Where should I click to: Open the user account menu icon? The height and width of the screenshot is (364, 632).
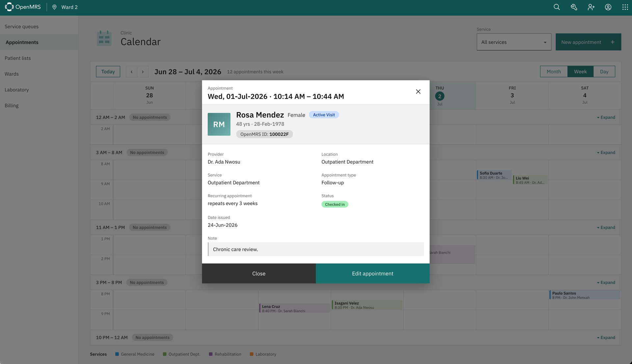[608, 7]
